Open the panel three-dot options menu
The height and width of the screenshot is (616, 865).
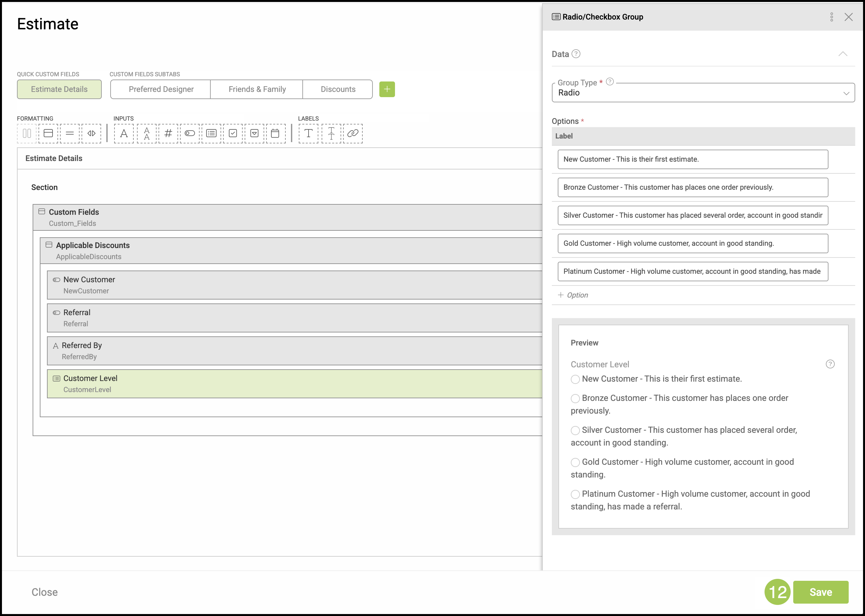tap(831, 17)
